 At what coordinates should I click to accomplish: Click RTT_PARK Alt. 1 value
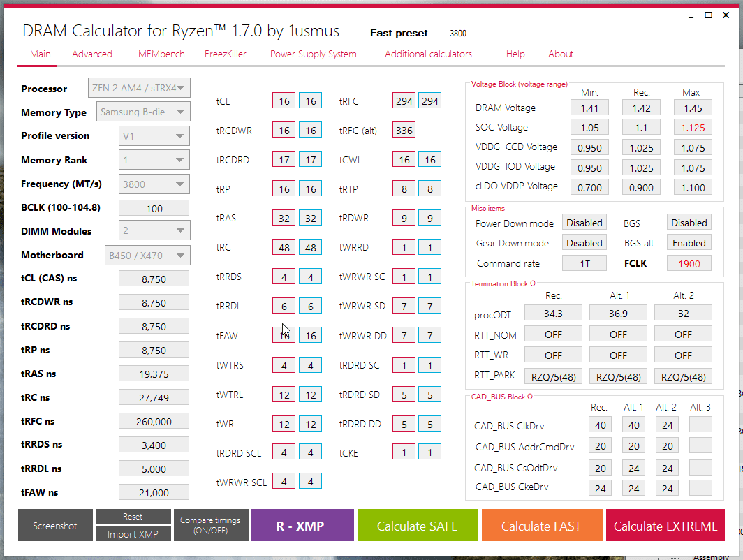pos(619,376)
